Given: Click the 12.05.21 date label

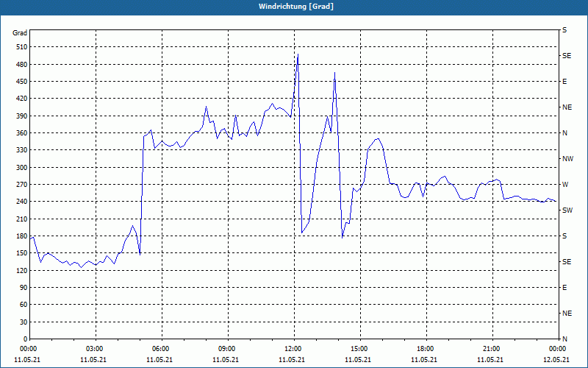Looking at the screenshot, I should (x=556, y=360).
